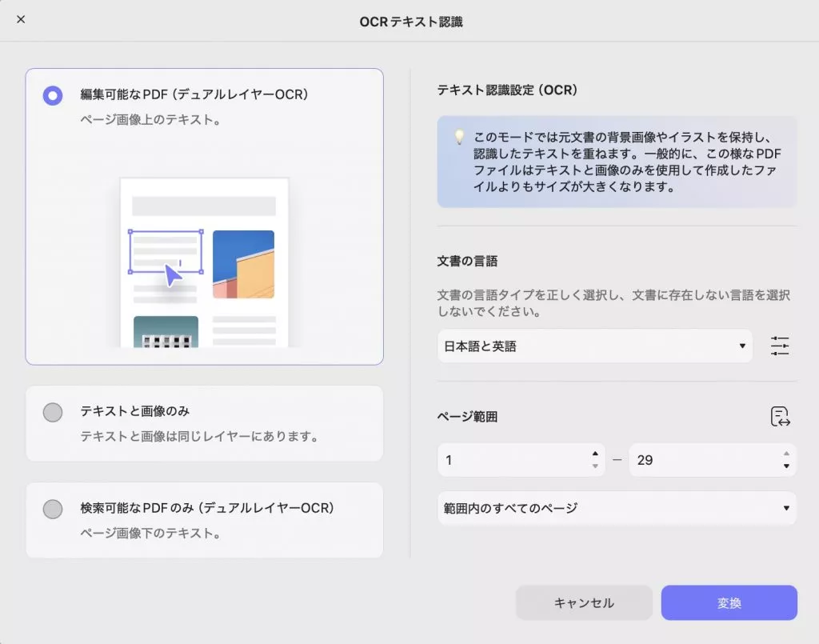Close the OCR テキスト認識 dialog
Viewport: 819px width, 644px height.
coord(20,19)
